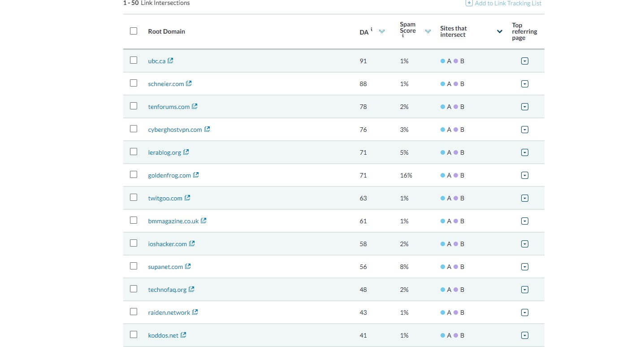Click Add to Link Tracking List
Image resolution: width=644 pixels, height=347 pixels.
504,3
